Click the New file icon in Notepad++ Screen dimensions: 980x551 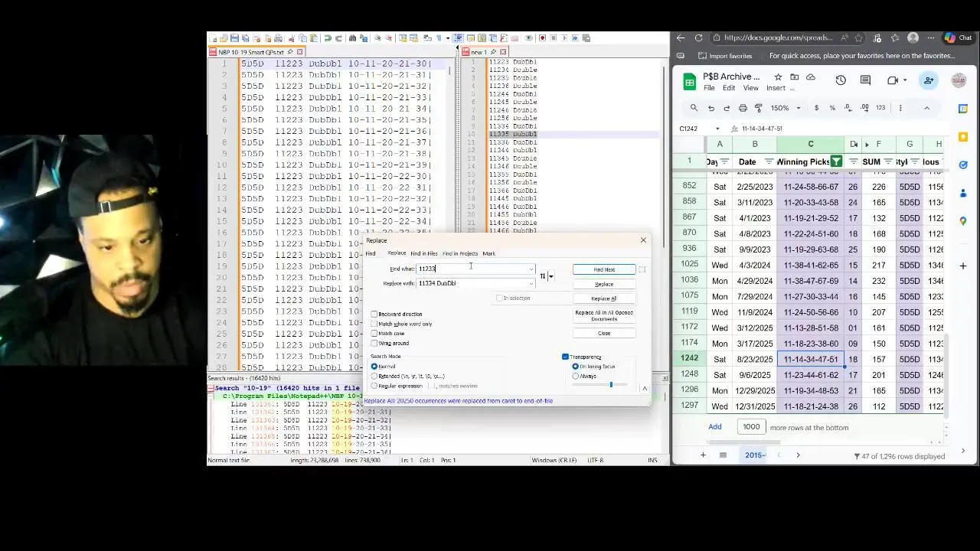[213, 38]
